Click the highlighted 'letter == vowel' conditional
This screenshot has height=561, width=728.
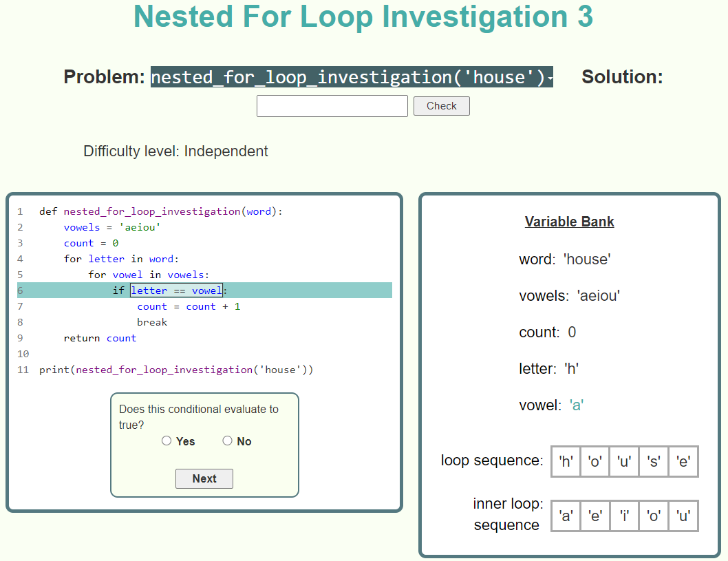click(176, 290)
